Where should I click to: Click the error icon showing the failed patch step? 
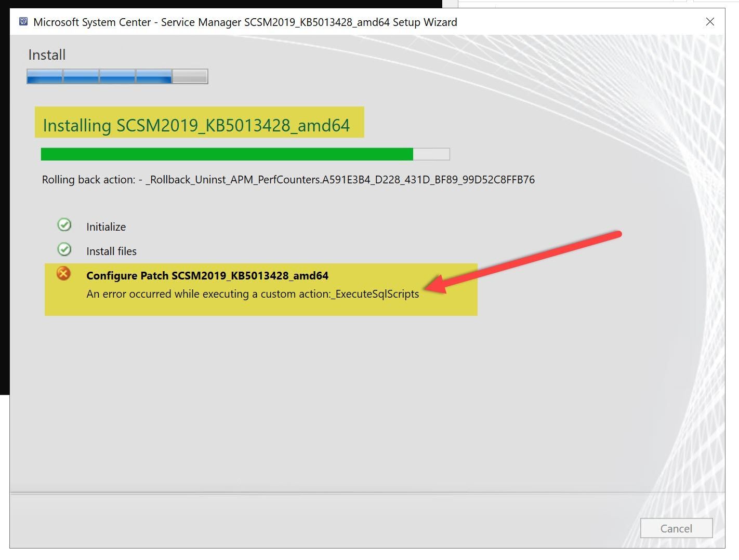63,274
